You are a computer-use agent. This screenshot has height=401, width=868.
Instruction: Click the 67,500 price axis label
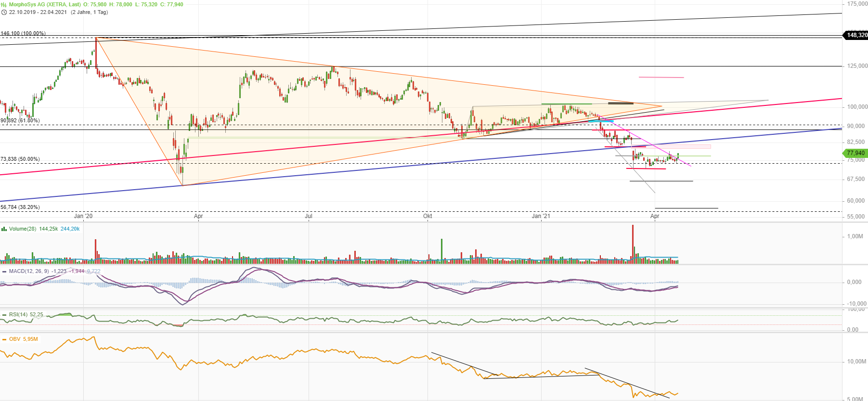(x=856, y=179)
